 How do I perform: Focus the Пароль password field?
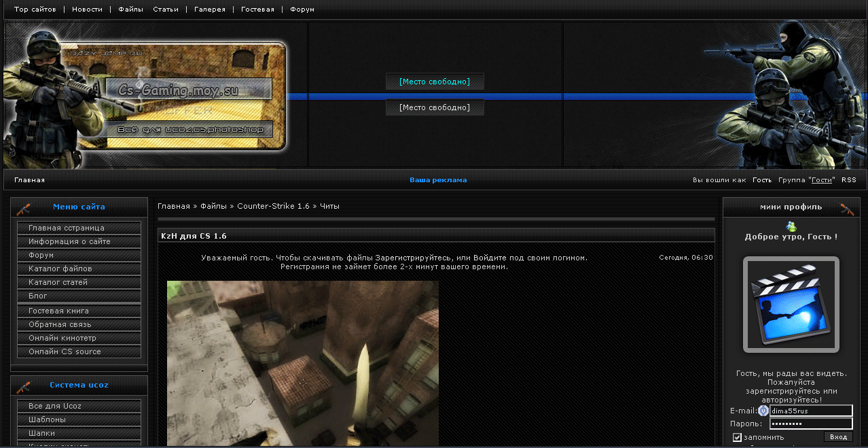(811, 424)
